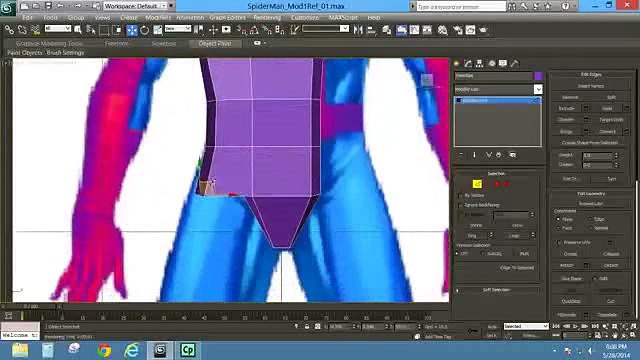
Task: Toggle the Preserve UVs checkbox
Action: [x=558, y=242]
